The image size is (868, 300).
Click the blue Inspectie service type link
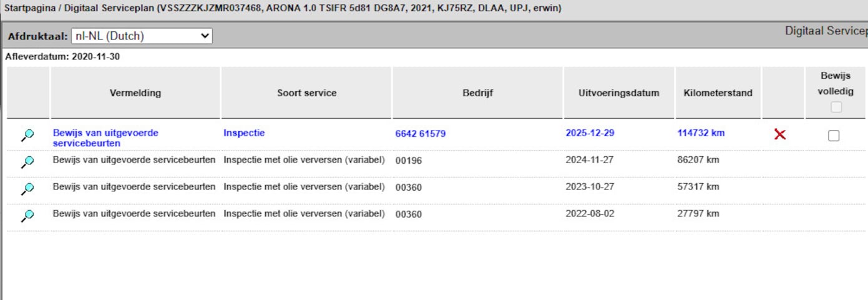pyautogui.click(x=244, y=133)
